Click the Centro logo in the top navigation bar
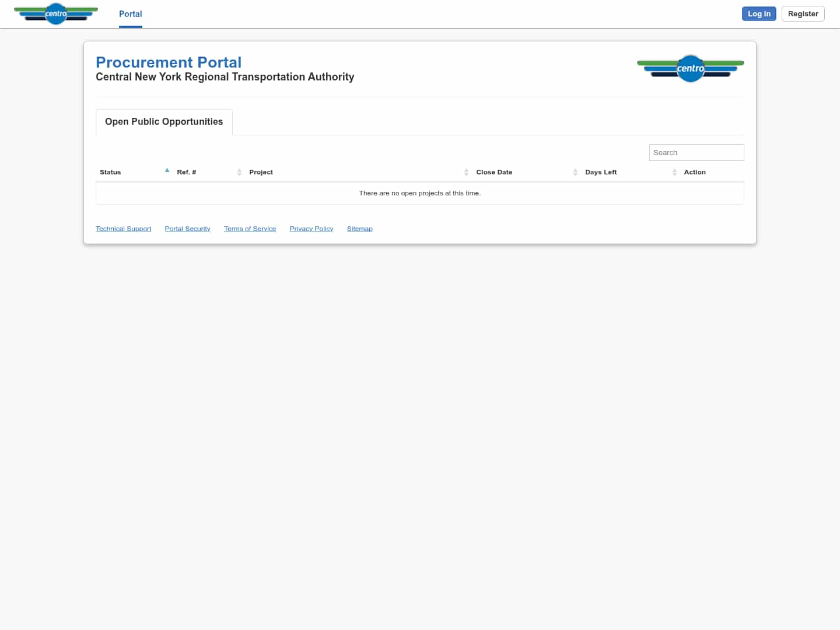Image resolution: width=840 pixels, height=630 pixels. 56,13
